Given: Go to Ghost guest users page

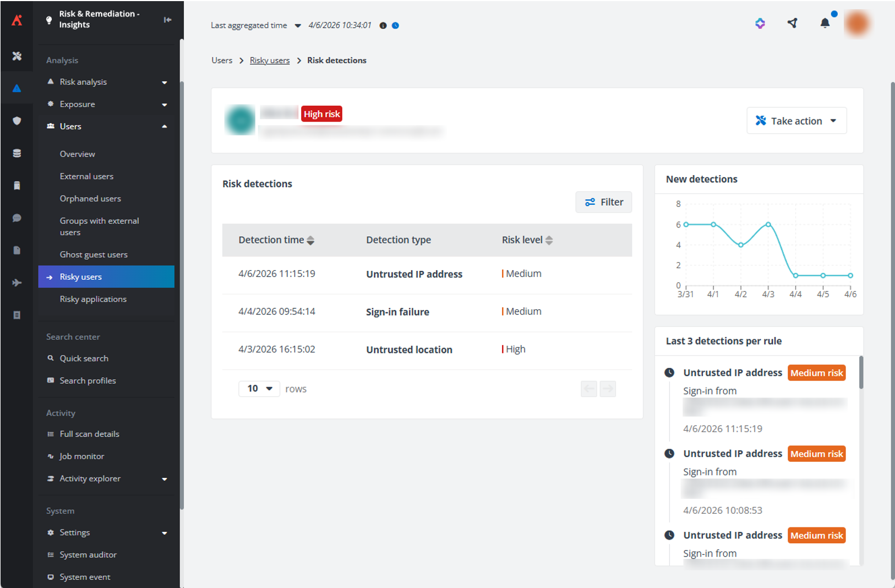Looking at the screenshot, I should tap(94, 254).
